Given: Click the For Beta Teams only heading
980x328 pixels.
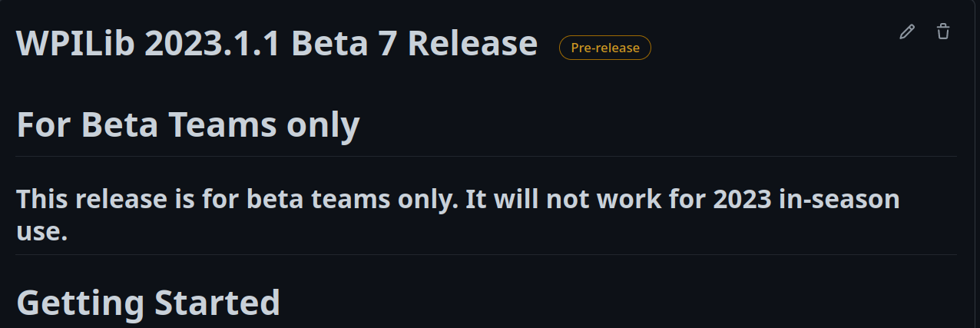Looking at the screenshot, I should (187, 124).
